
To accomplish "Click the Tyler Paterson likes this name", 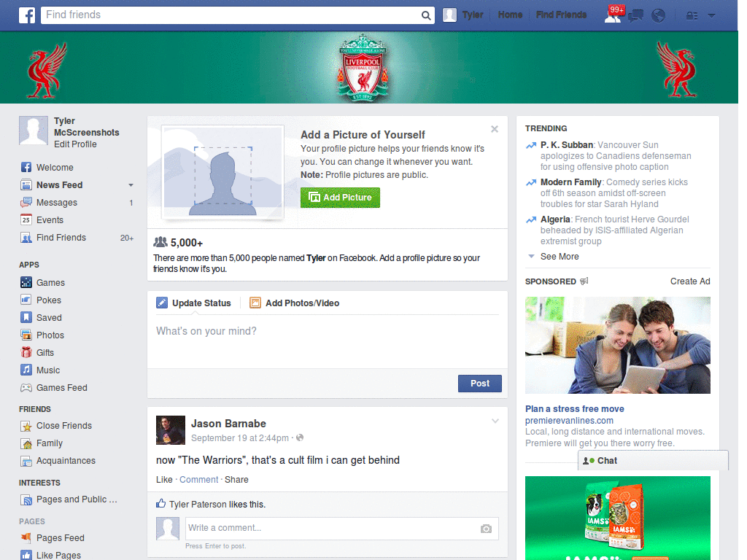I will tap(198, 505).
